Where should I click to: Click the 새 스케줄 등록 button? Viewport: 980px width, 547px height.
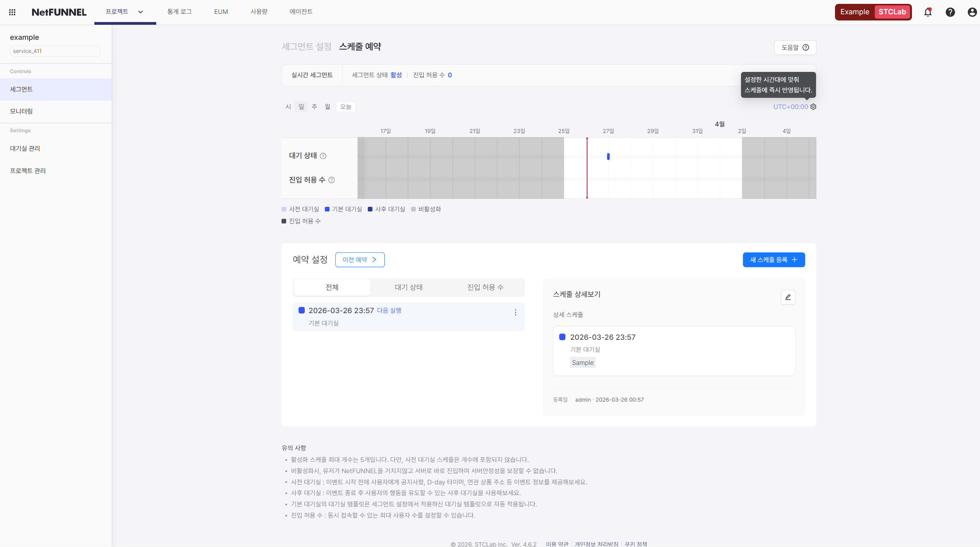(773, 259)
